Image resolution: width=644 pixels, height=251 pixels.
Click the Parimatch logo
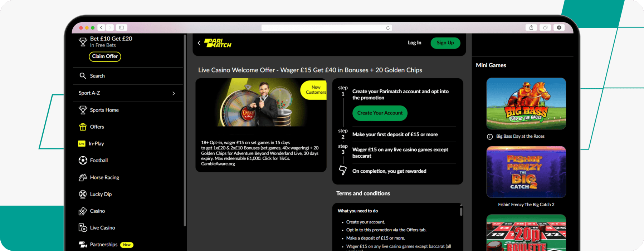point(218,43)
